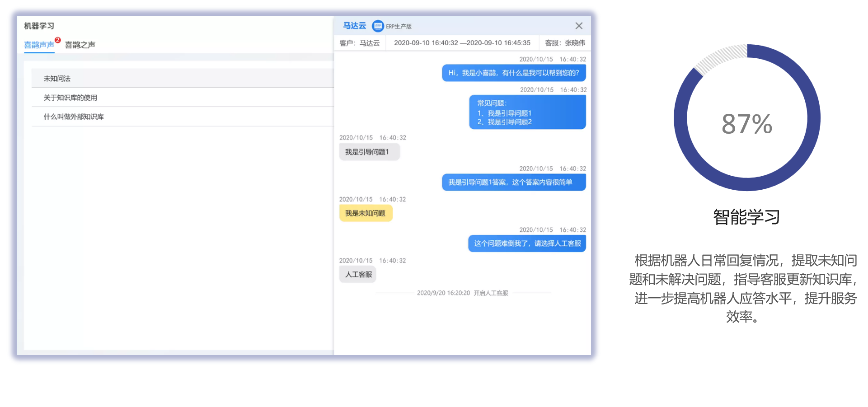Open the 关于知识库的使用 question row
Viewport: 868px width, 407px height.
point(70,98)
